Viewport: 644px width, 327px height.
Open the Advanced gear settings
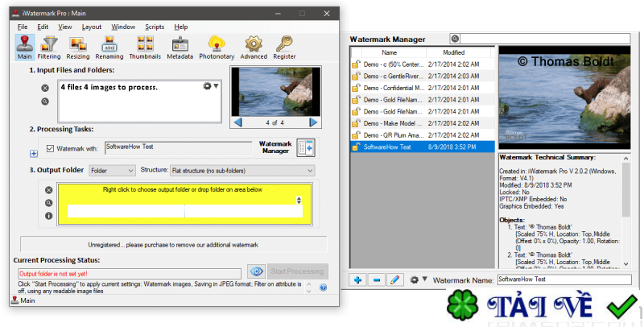(254, 48)
